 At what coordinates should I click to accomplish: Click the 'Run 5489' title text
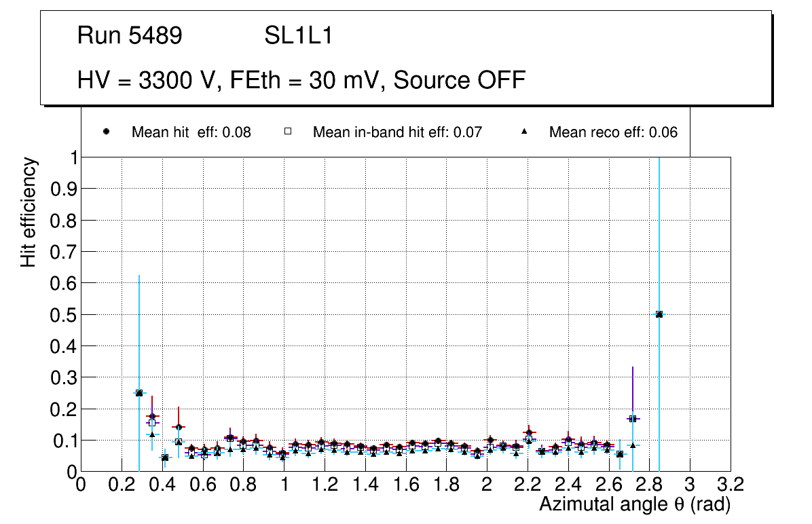(x=130, y=36)
